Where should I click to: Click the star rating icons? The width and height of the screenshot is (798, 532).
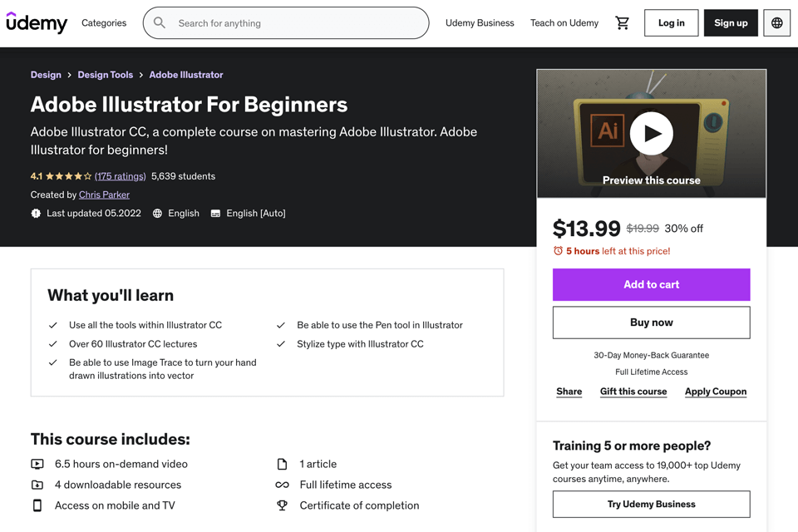pyautogui.click(x=68, y=176)
